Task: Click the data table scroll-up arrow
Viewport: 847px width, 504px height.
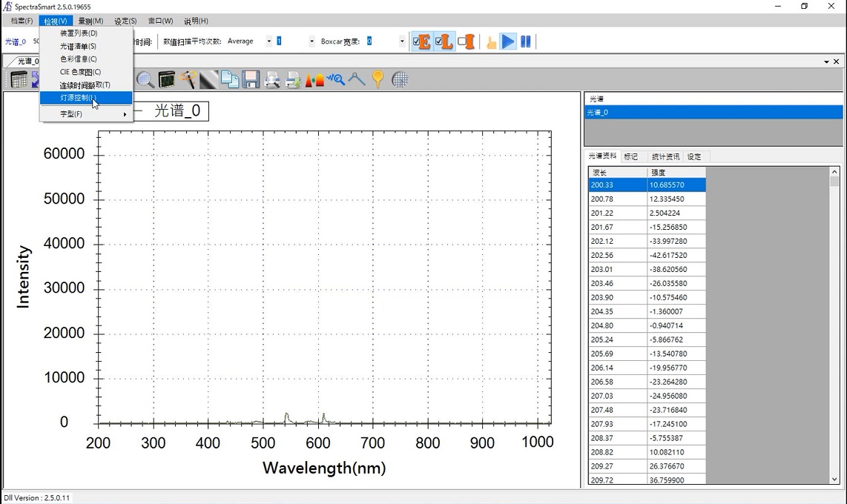Action: pyautogui.click(x=834, y=172)
